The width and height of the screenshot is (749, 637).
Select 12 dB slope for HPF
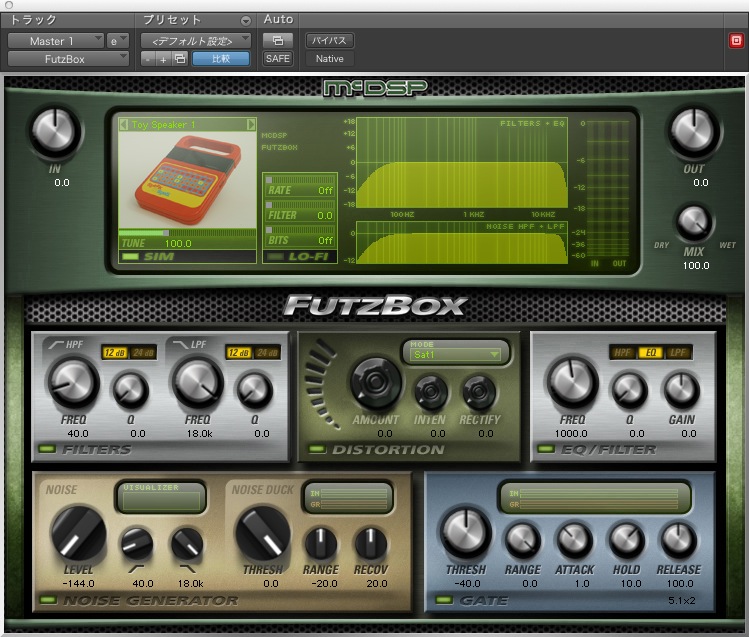coord(115,353)
